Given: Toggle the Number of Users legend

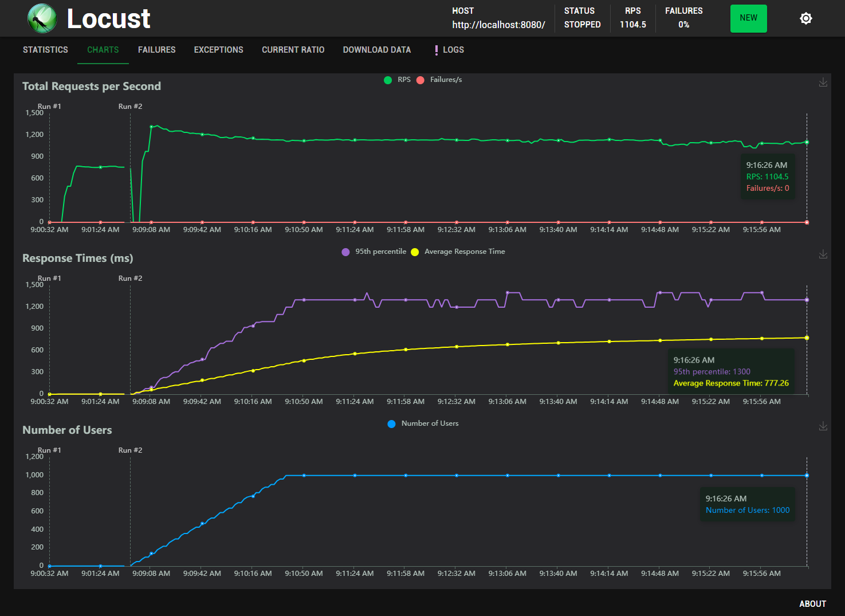Looking at the screenshot, I should (x=423, y=423).
